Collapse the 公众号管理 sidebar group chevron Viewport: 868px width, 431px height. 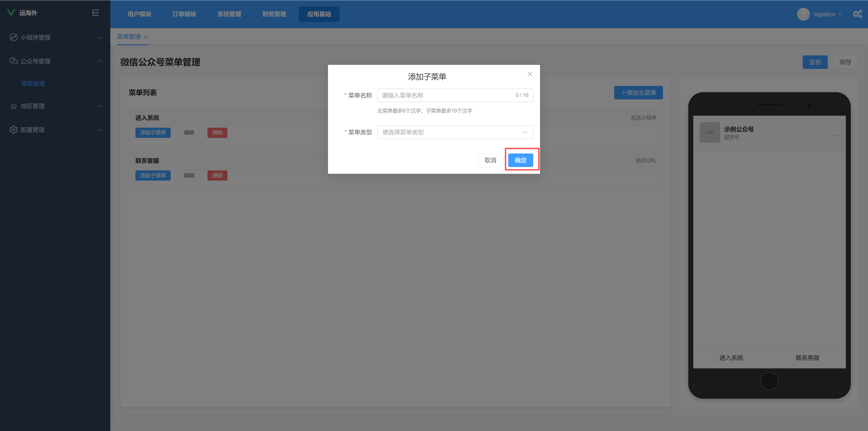click(99, 61)
